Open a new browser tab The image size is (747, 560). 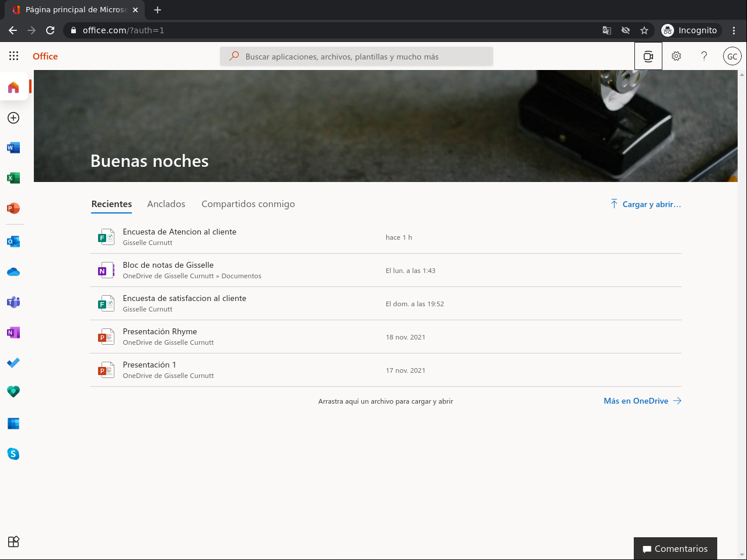click(158, 10)
